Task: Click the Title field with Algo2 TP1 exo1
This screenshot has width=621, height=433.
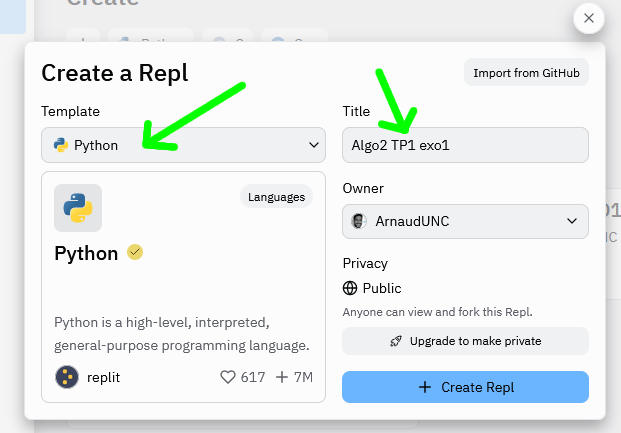Action: coord(465,145)
